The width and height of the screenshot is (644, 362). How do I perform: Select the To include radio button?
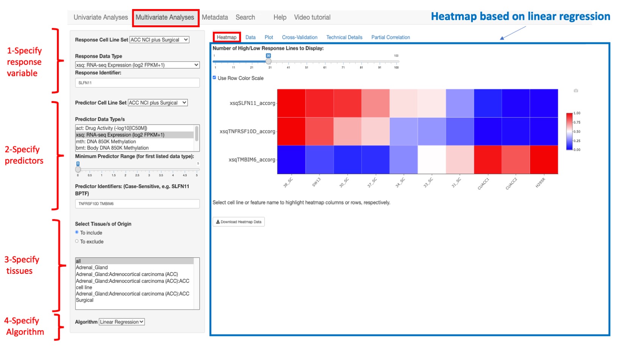click(x=77, y=232)
